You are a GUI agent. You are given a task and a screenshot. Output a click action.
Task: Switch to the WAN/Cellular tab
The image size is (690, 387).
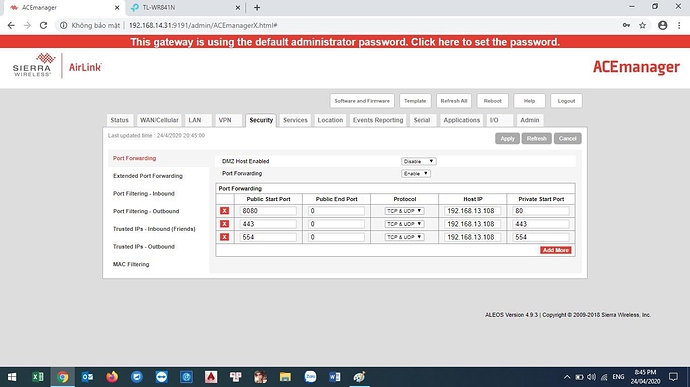click(159, 120)
